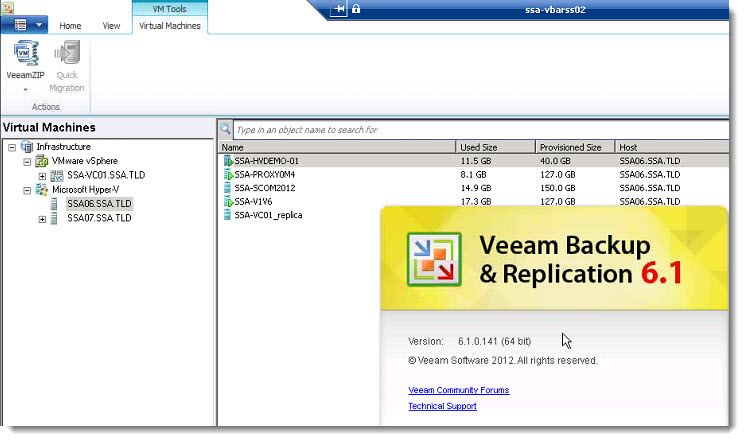Select the Microsoft Hyper-V tree label
Image resolution: width=744 pixels, height=441 pixels.
coord(85,189)
